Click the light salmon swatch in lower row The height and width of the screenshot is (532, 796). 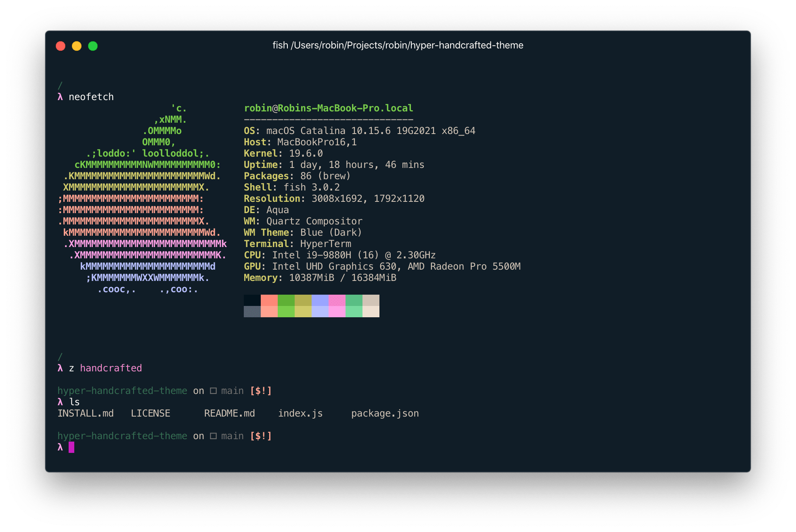[x=269, y=312]
